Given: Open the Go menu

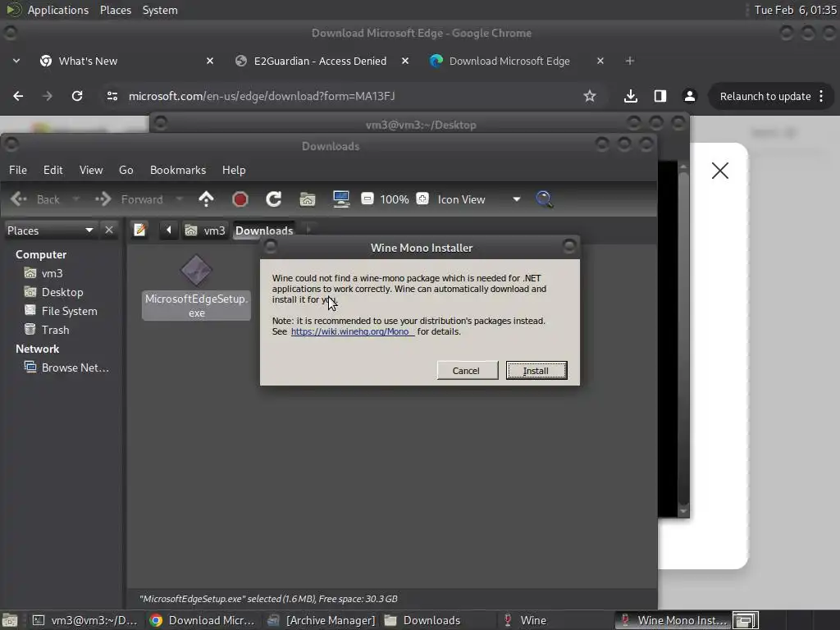Looking at the screenshot, I should coord(126,170).
